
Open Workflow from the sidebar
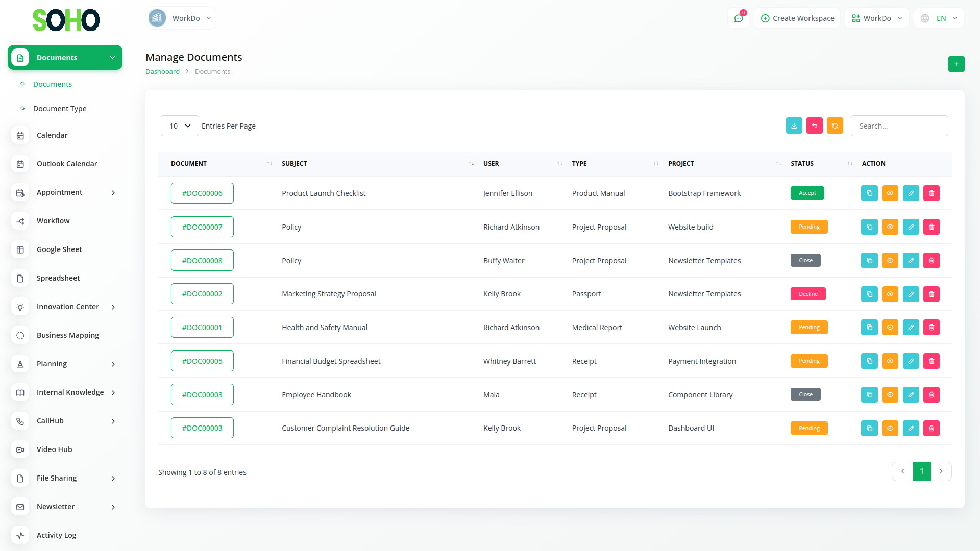[x=53, y=221]
